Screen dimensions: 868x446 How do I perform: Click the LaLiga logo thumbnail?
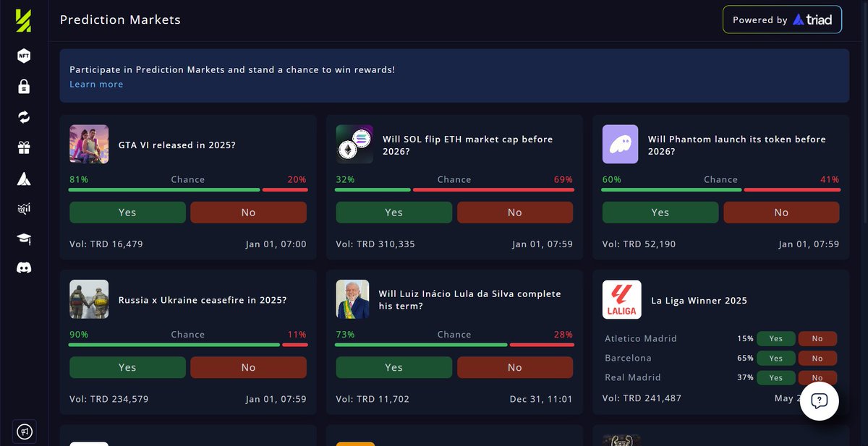(x=621, y=299)
